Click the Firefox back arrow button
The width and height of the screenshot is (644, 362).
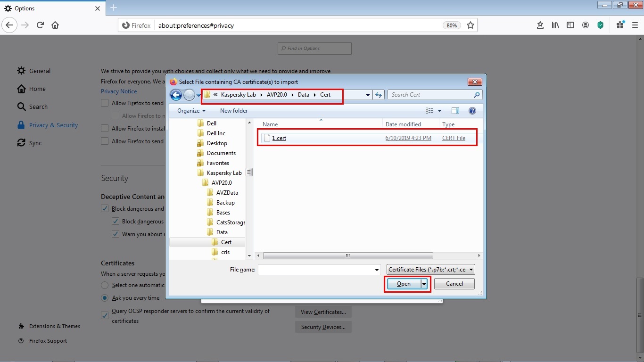9,25
